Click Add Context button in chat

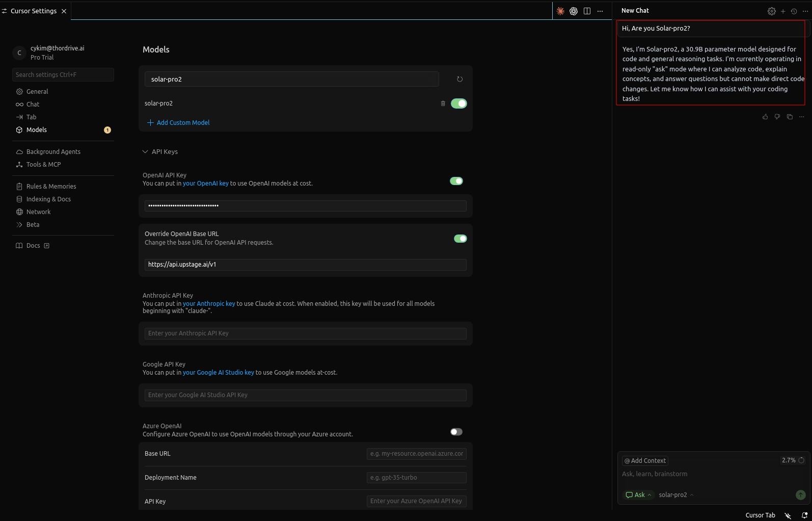pos(645,461)
